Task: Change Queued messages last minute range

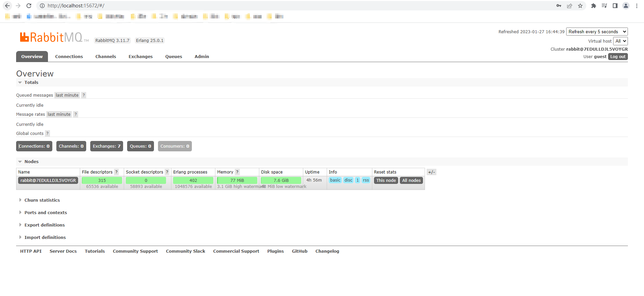Action: coord(67,95)
